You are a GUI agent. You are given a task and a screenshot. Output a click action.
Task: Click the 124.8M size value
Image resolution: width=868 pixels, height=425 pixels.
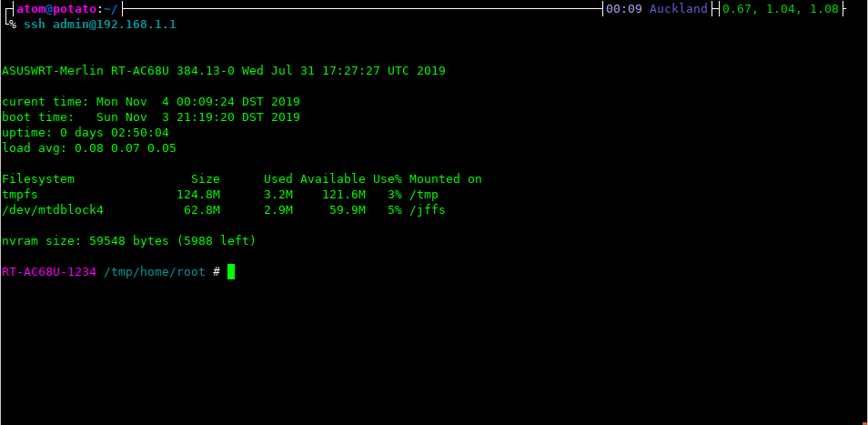coord(198,195)
